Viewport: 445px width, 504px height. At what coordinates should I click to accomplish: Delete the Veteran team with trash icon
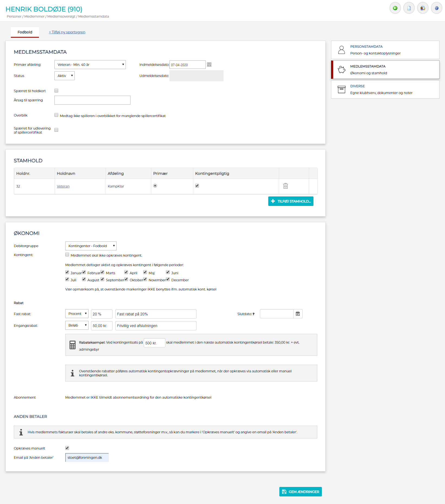click(285, 186)
